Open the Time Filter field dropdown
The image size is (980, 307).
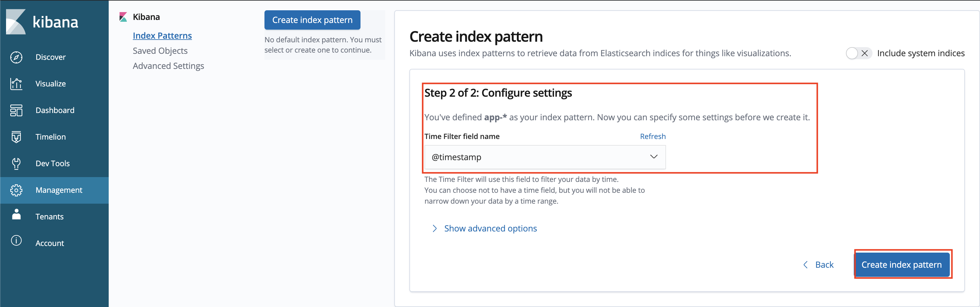[544, 157]
